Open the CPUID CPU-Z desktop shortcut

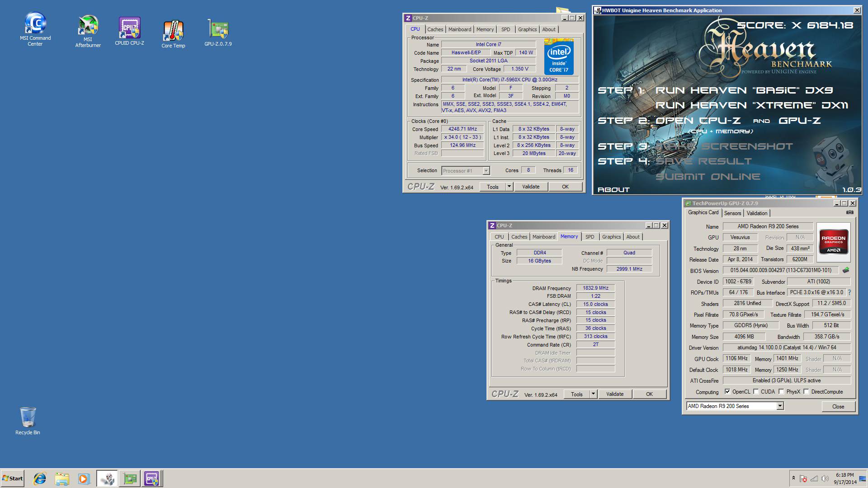tap(129, 31)
